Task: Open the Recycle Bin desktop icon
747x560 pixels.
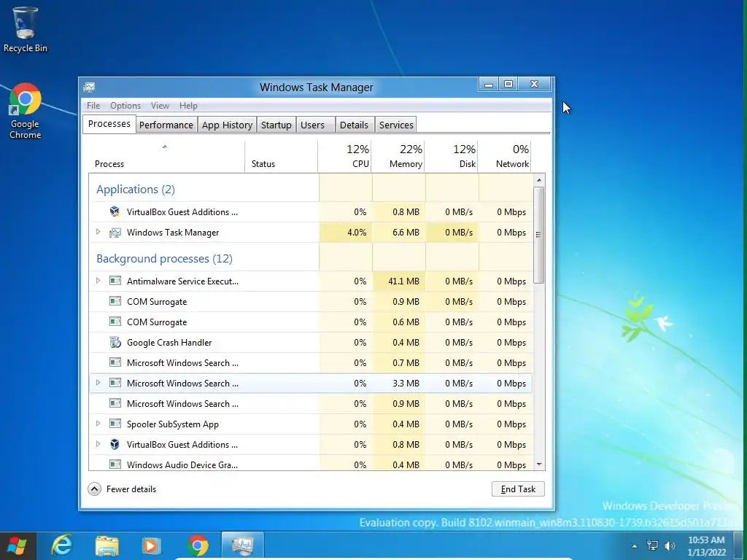Action: [25, 28]
